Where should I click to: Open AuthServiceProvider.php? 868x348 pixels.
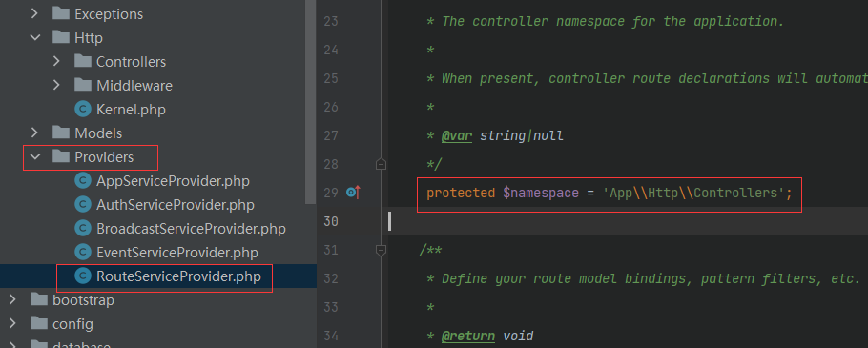pyautogui.click(x=176, y=205)
